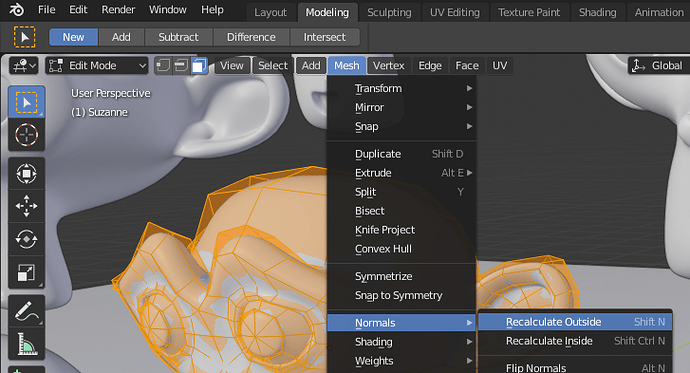This screenshot has height=373, width=690.
Task: Select the Scale tool
Action: click(26, 272)
